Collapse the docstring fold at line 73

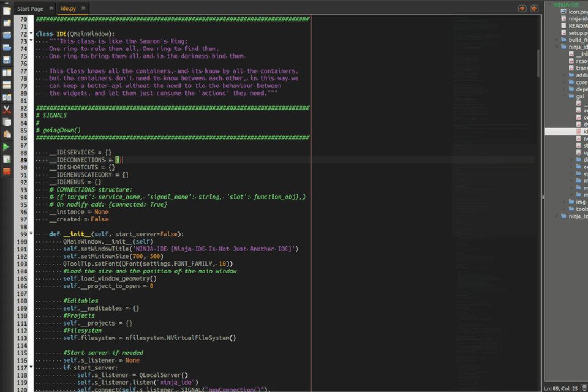[31, 40]
